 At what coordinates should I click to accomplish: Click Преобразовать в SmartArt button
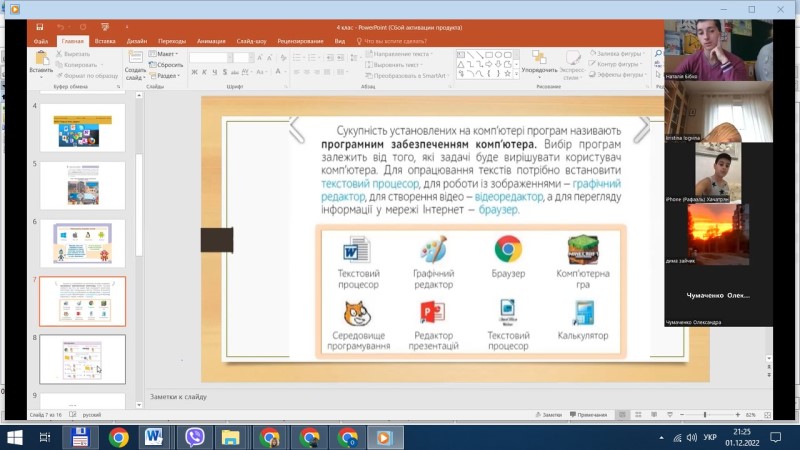pyautogui.click(x=408, y=76)
